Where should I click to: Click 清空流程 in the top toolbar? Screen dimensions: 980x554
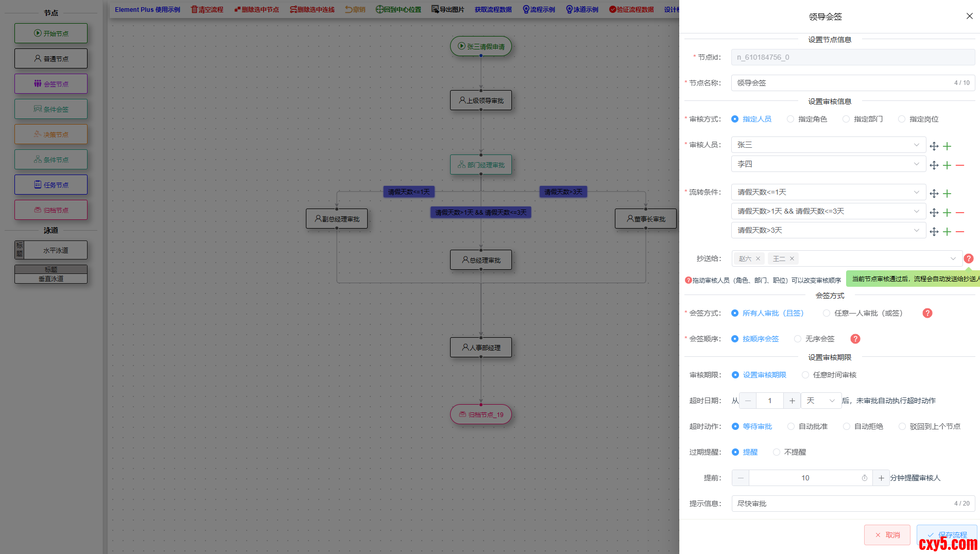(x=207, y=9)
